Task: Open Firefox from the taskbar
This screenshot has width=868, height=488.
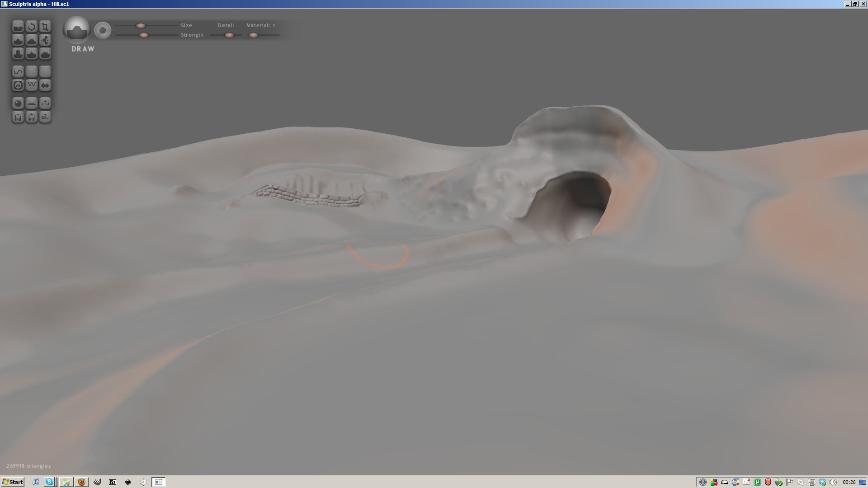Action: (81, 482)
